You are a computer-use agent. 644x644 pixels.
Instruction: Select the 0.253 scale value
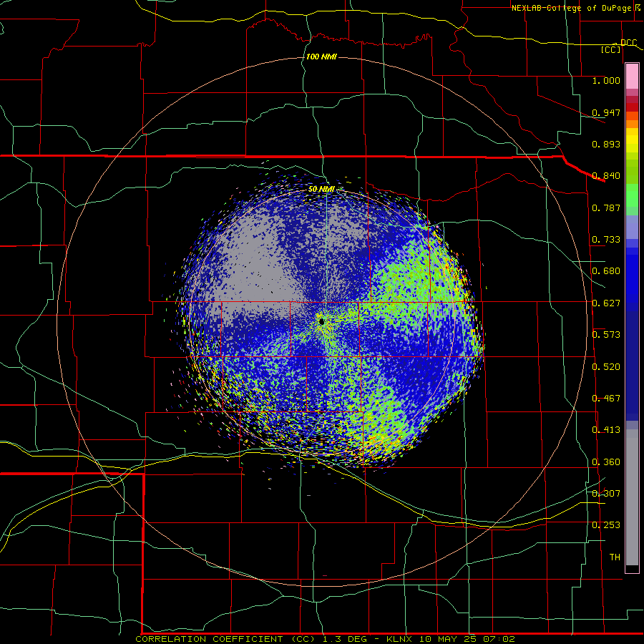tap(606, 525)
